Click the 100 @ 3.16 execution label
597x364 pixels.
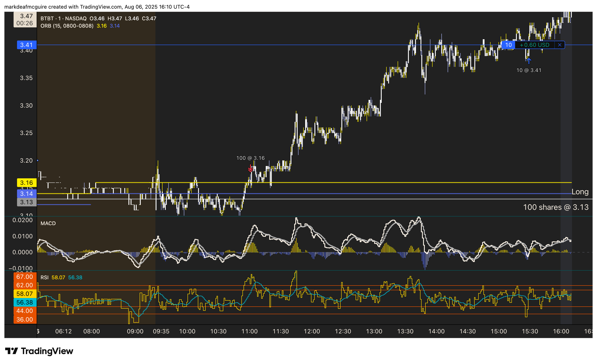[x=250, y=158]
